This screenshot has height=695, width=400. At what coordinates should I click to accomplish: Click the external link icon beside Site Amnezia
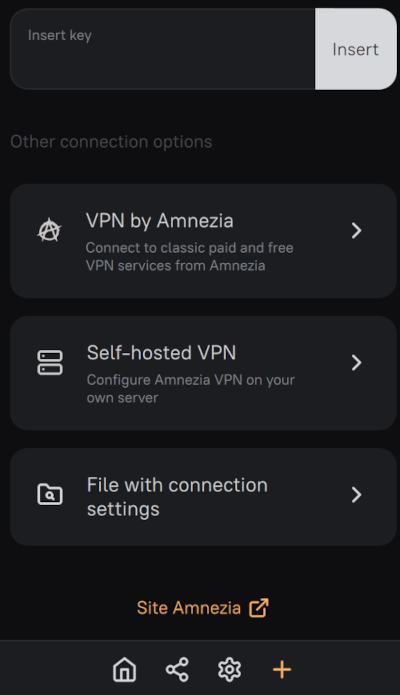(259, 608)
